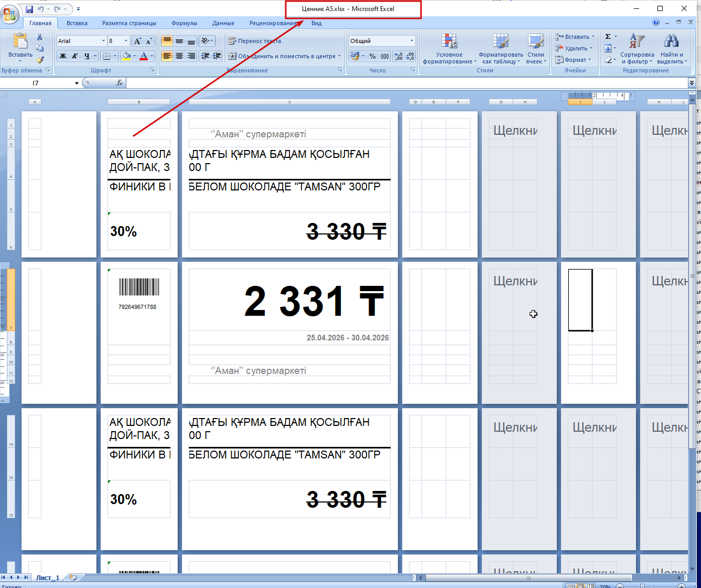Open Cell Styles gallery
Image resolution: width=701 pixels, height=588 pixels.
click(536, 49)
